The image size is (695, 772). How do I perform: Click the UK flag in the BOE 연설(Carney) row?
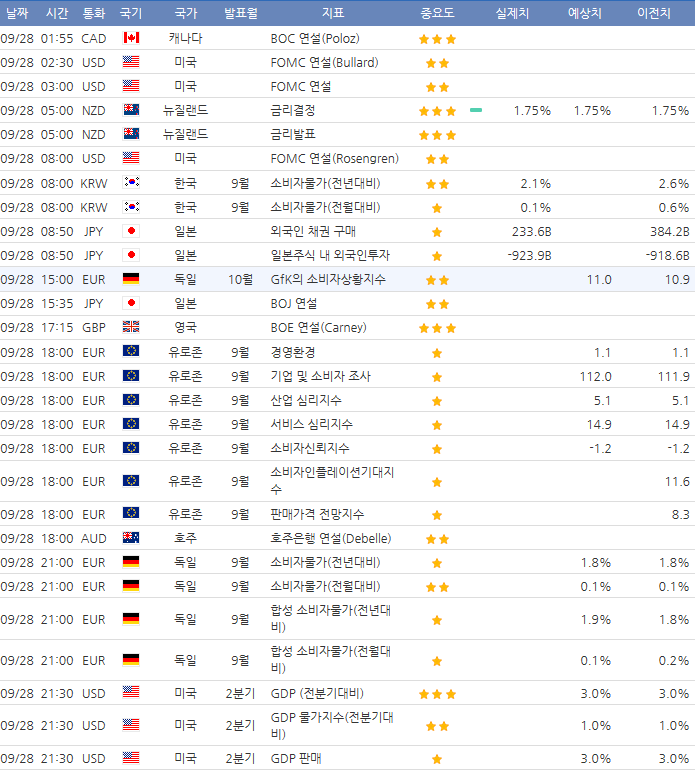(131, 327)
